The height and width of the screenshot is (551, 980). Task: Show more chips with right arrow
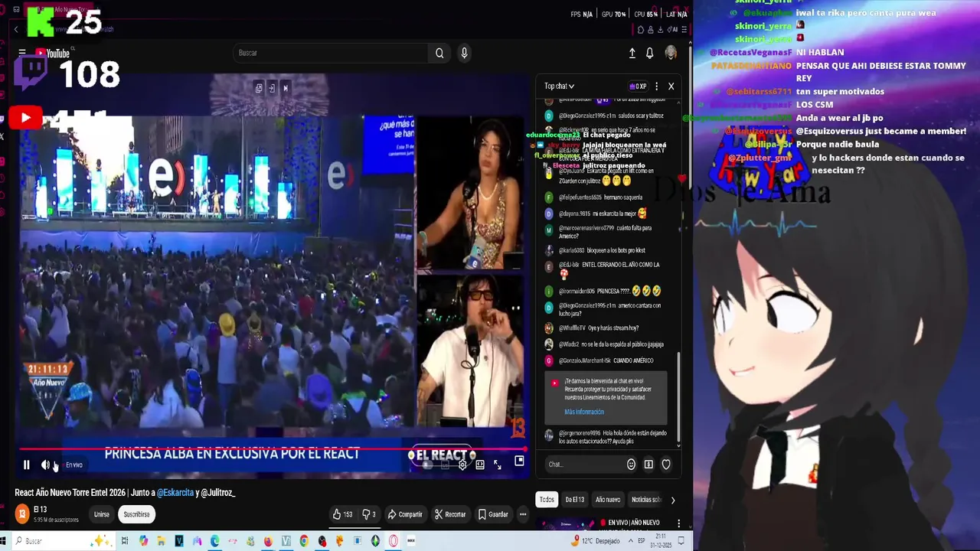[x=673, y=500]
